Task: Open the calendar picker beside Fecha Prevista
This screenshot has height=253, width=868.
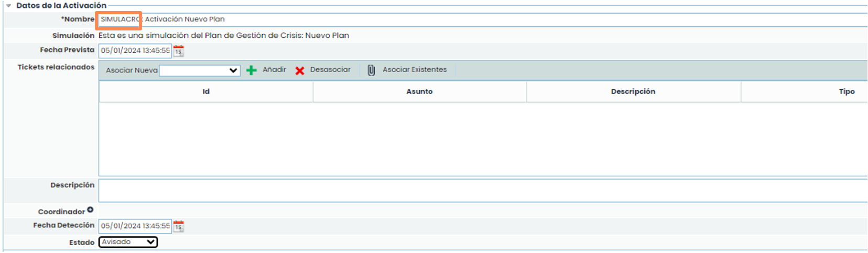Action: [179, 51]
